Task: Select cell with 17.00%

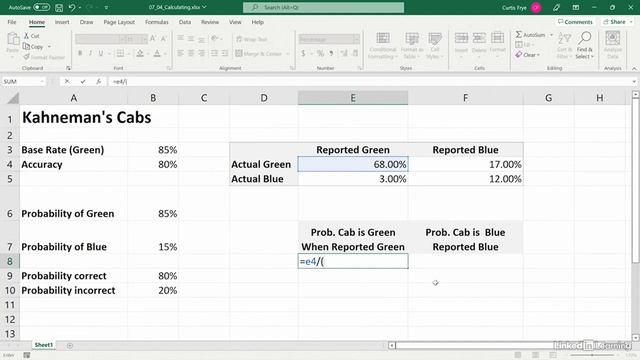Action: (x=465, y=164)
